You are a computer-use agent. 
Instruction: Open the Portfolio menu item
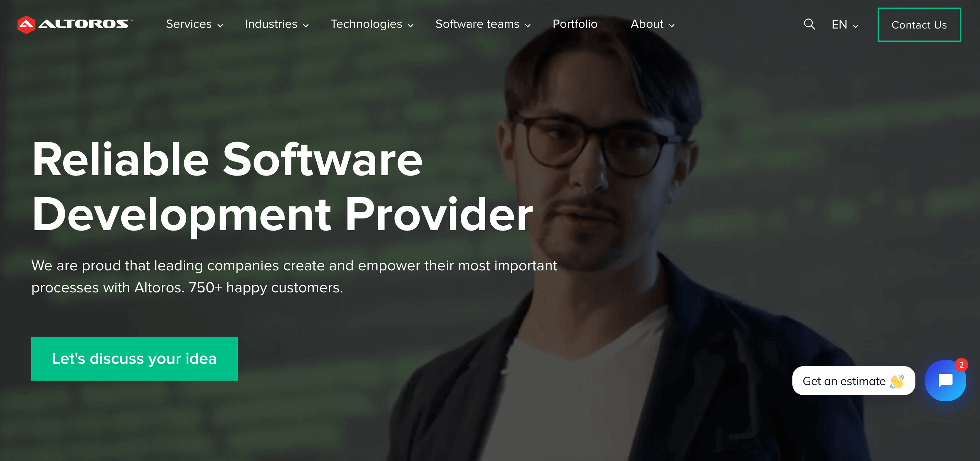pos(575,24)
